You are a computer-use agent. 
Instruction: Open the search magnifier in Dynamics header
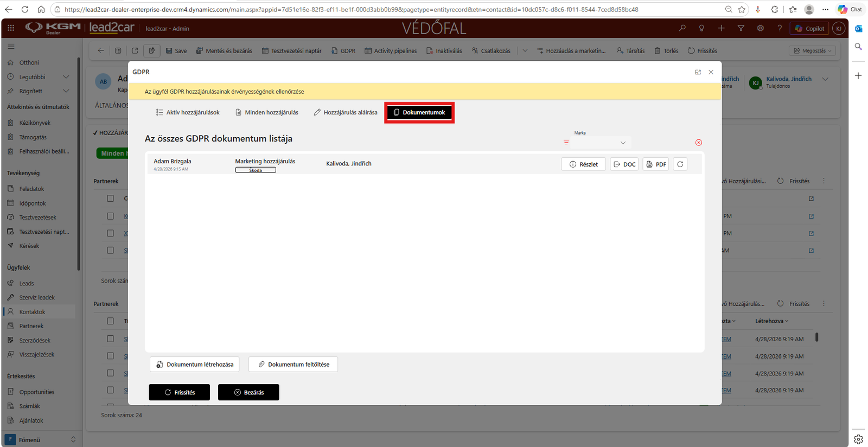coord(682,28)
